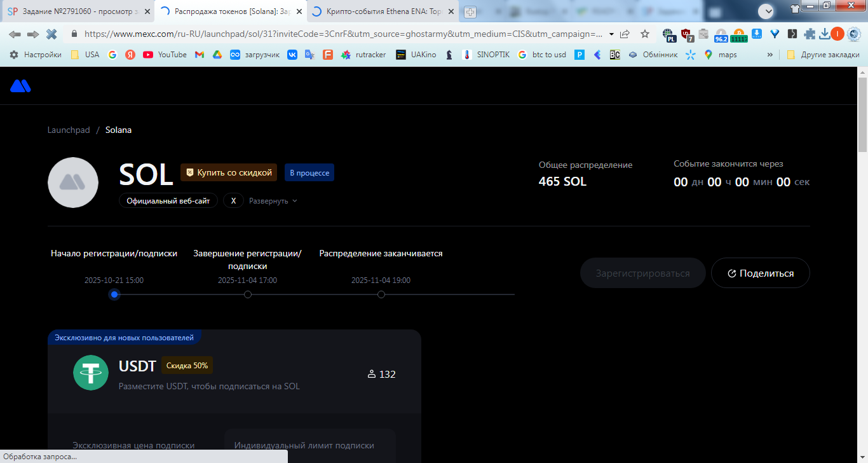Open the Gmail bookmark icon
Screen dimensions: 868x463
(199, 55)
